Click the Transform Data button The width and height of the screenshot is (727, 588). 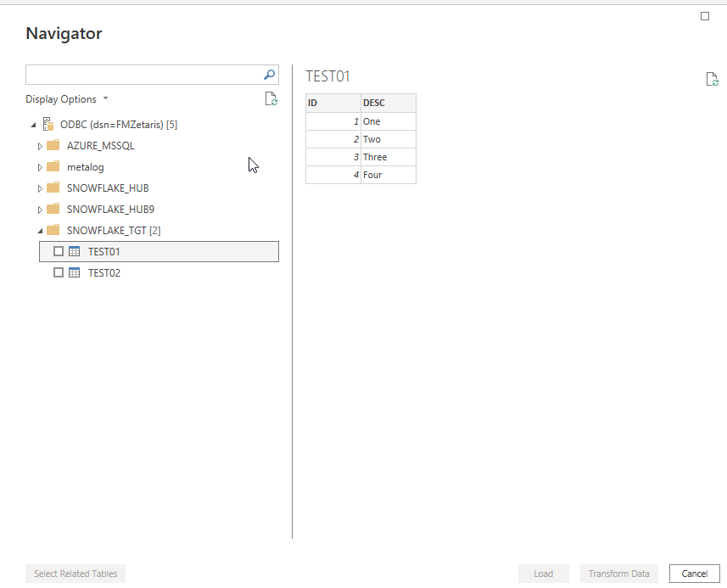(x=619, y=574)
